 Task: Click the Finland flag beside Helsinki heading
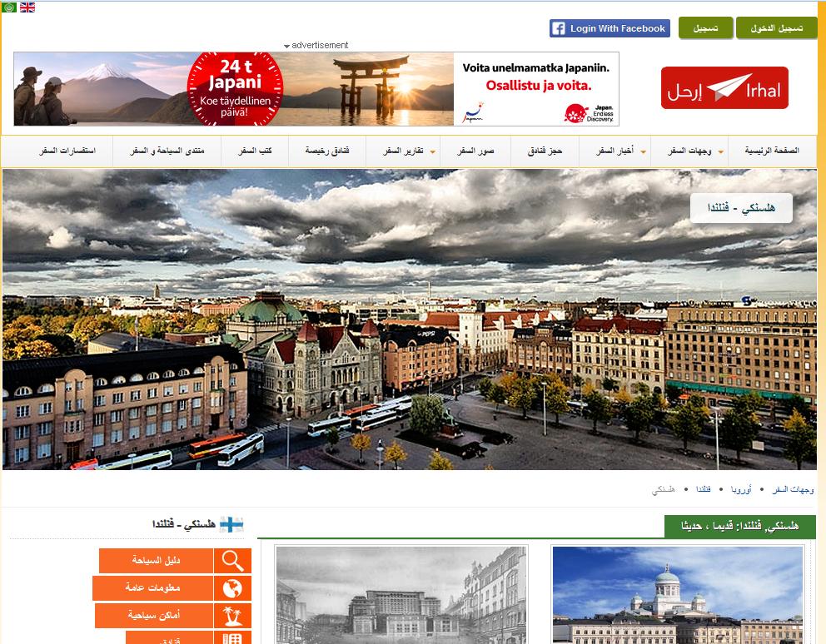(x=231, y=524)
